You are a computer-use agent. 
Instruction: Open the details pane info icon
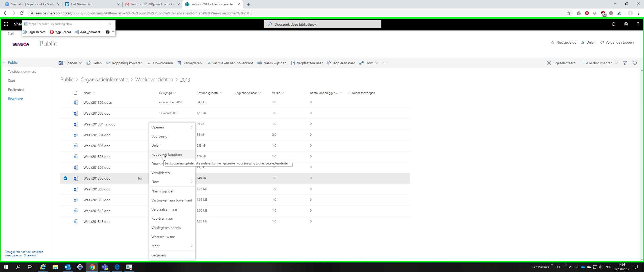click(x=635, y=63)
